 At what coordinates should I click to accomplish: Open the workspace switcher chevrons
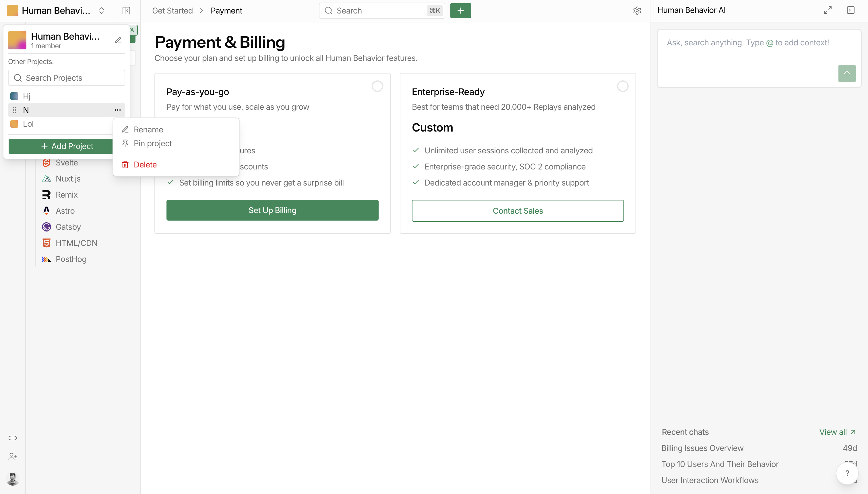101,11
